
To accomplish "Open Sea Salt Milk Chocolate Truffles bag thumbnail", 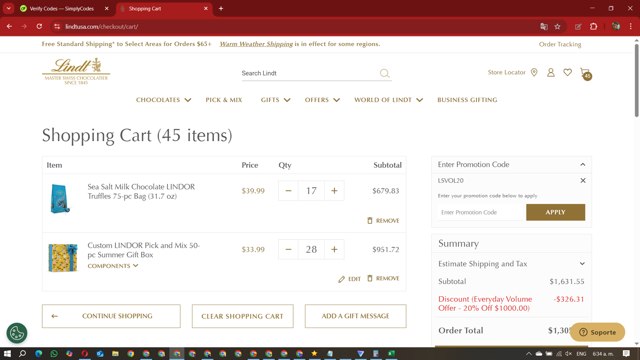I will (60, 199).
